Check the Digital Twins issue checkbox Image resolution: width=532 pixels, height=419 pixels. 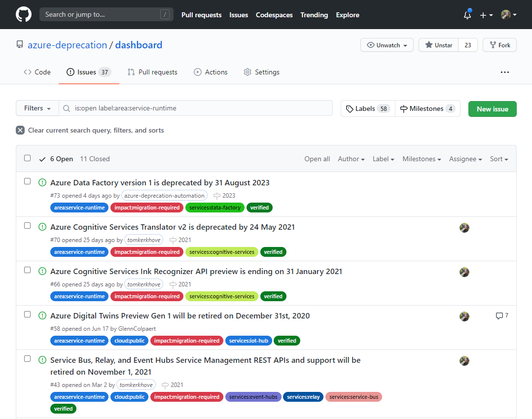click(x=28, y=314)
